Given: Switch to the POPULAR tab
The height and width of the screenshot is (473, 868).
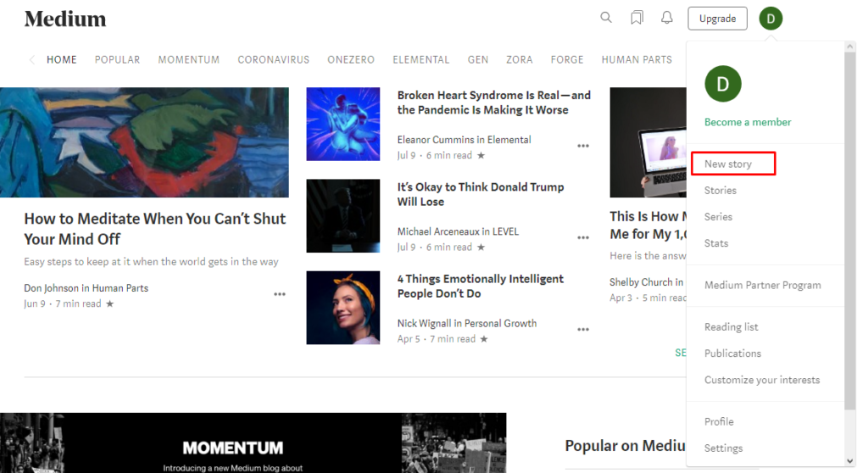Looking at the screenshot, I should pos(117,60).
